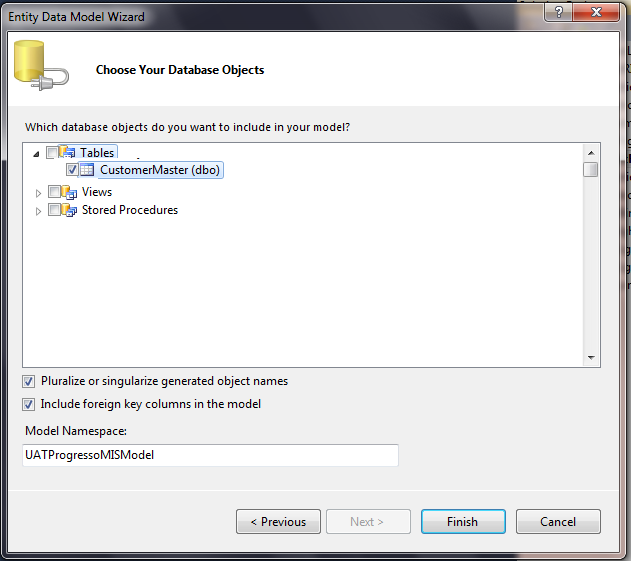Click the Finish button
The width and height of the screenshot is (631, 561).
pyautogui.click(x=463, y=522)
